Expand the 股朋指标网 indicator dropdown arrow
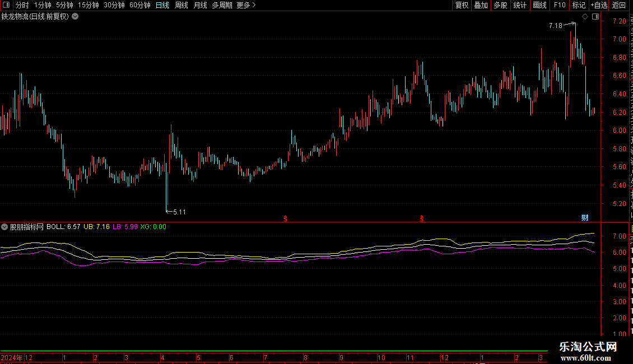Image resolution: width=633 pixels, height=364 pixels. coord(4,227)
